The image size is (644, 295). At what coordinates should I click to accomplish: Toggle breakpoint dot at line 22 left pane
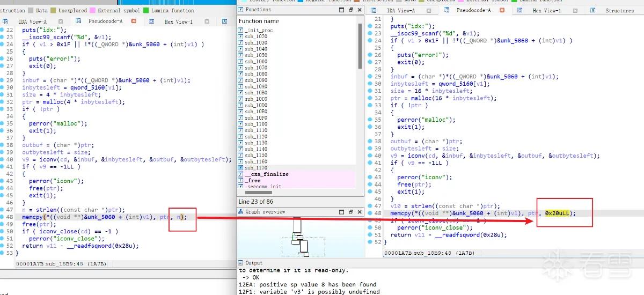(2, 31)
